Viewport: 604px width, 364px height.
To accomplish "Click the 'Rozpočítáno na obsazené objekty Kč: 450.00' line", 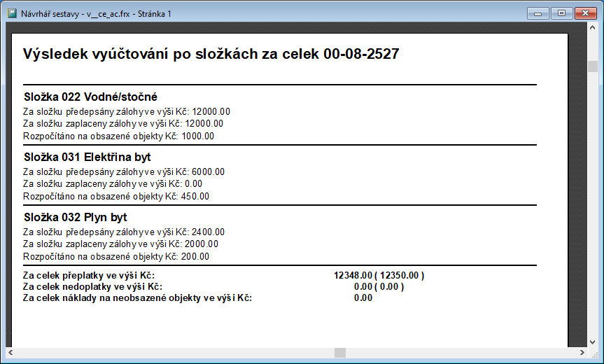I will (x=115, y=197).
